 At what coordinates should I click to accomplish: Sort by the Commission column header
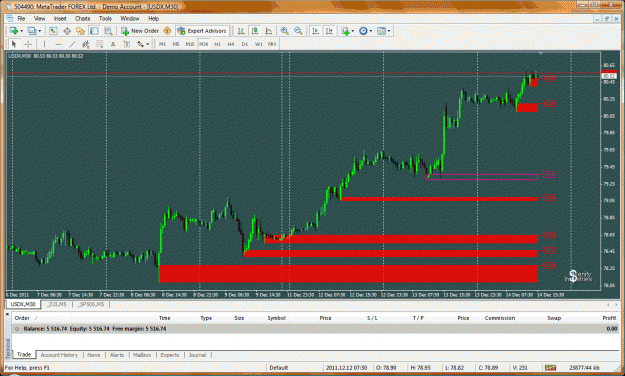[500, 318]
